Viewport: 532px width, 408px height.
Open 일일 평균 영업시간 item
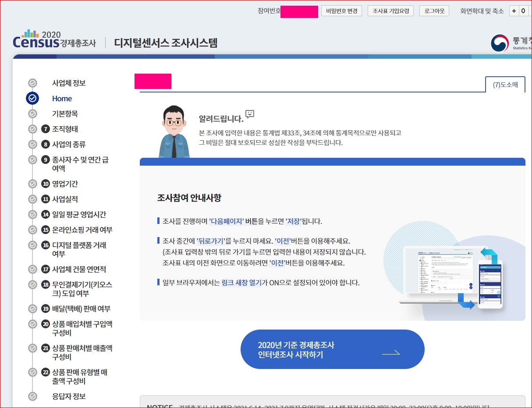point(79,215)
